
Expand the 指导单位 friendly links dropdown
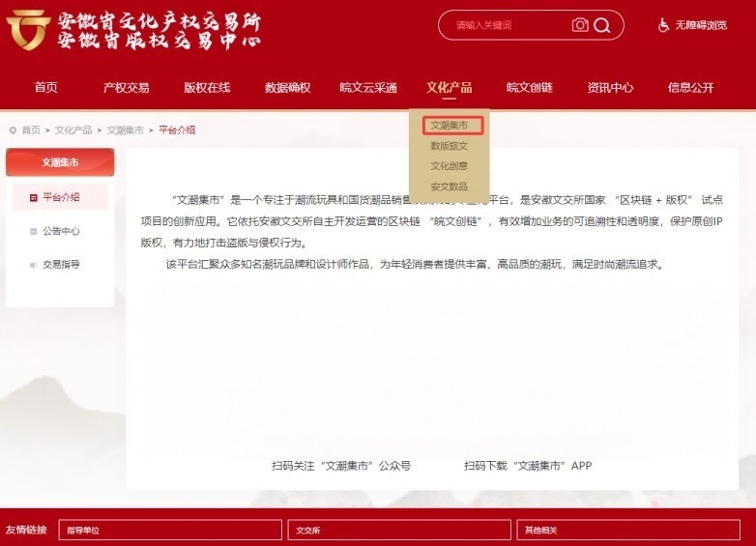click(x=170, y=531)
